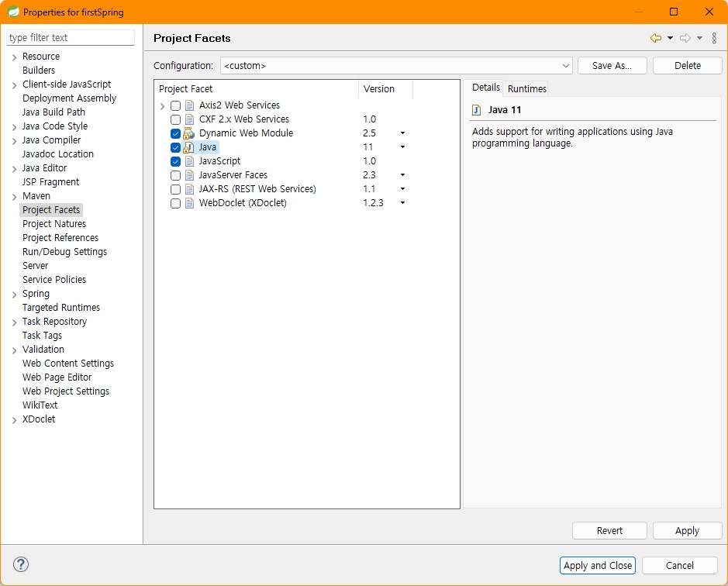Viewport: 728px width, 586px height.
Task: Open JavaServer Faces version dropdown
Action: coord(402,175)
